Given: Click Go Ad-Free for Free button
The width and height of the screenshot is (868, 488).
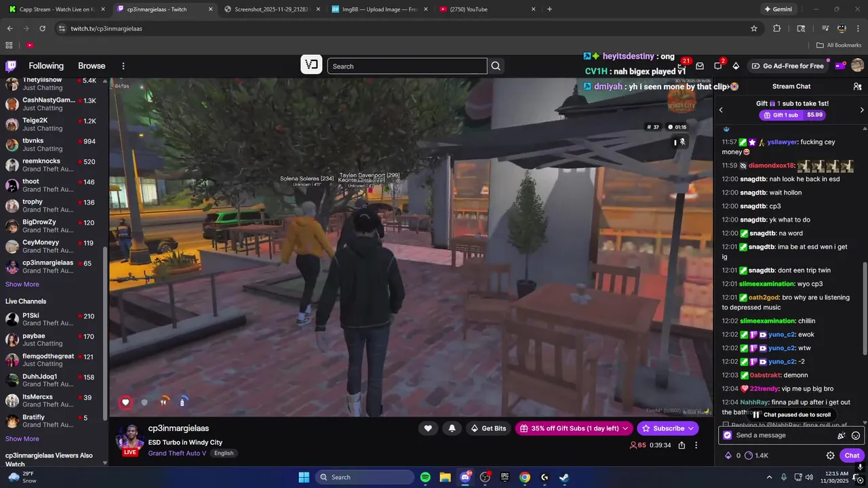Looking at the screenshot, I should (x=787, y=66).
